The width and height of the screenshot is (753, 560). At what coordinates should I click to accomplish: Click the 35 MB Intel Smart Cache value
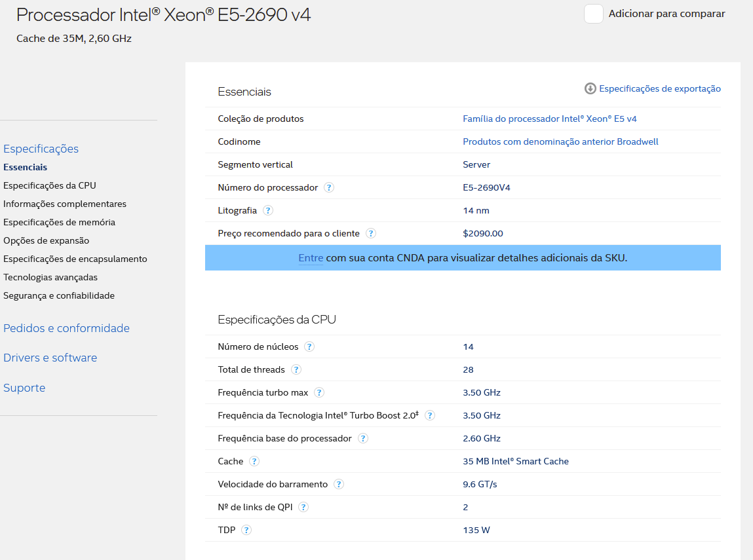516,461
